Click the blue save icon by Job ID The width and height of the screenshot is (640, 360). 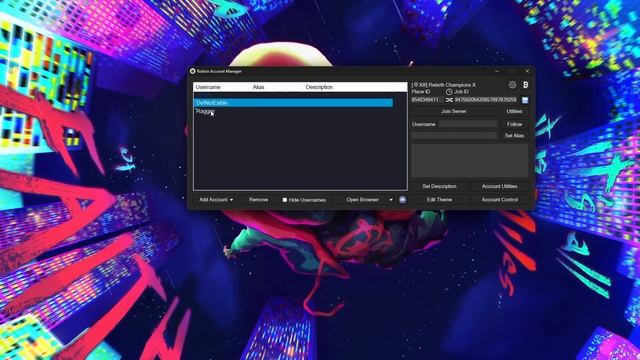[525, 100]
